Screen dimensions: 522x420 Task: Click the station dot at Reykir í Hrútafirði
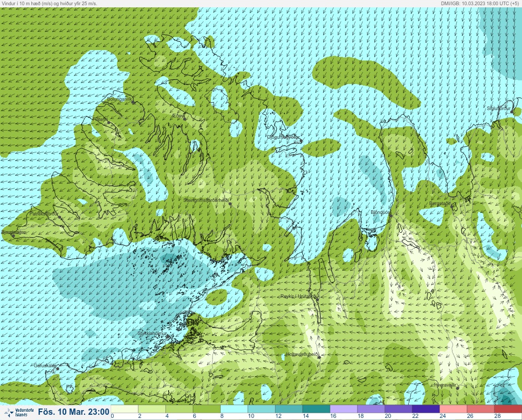tap(317, 300)
